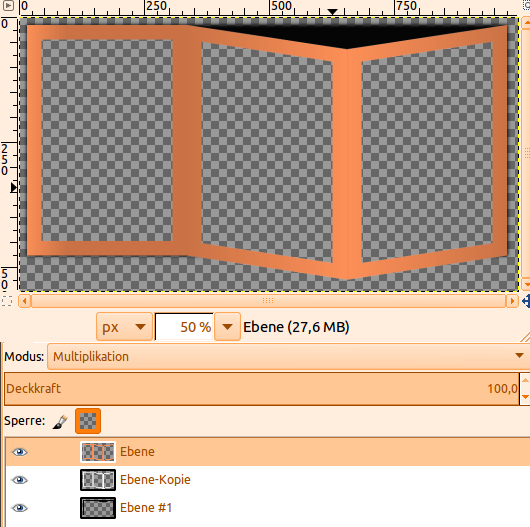Select the Ebene-Kopie layer thumbnail
This screenshot has width=530, height=527.
pyautogui.click(x=98, y=480)
